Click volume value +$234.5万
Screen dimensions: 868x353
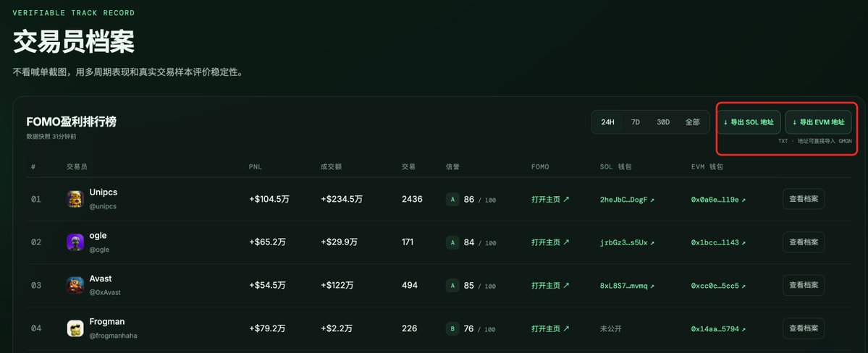point(342,199)
